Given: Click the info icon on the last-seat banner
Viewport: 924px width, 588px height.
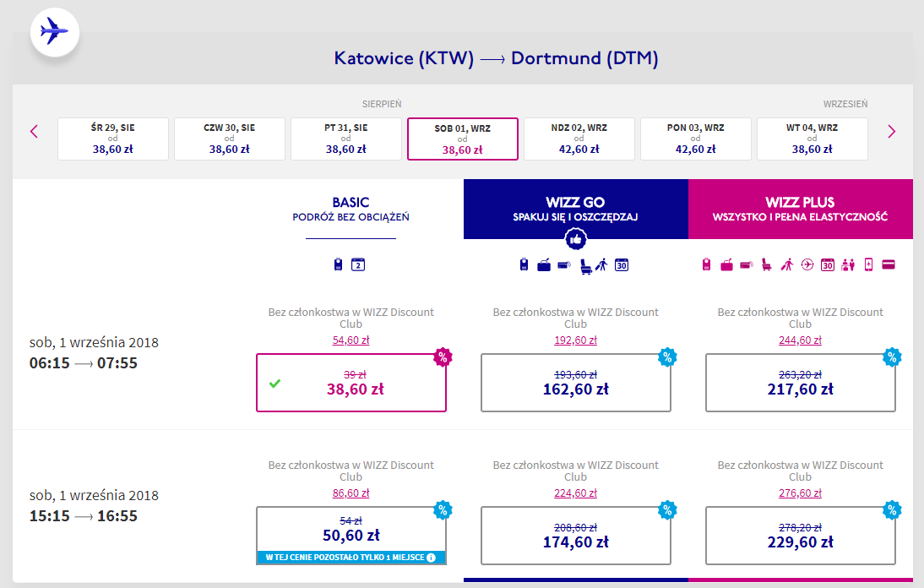Looking at the screenshot, I should tap(431, 557).
